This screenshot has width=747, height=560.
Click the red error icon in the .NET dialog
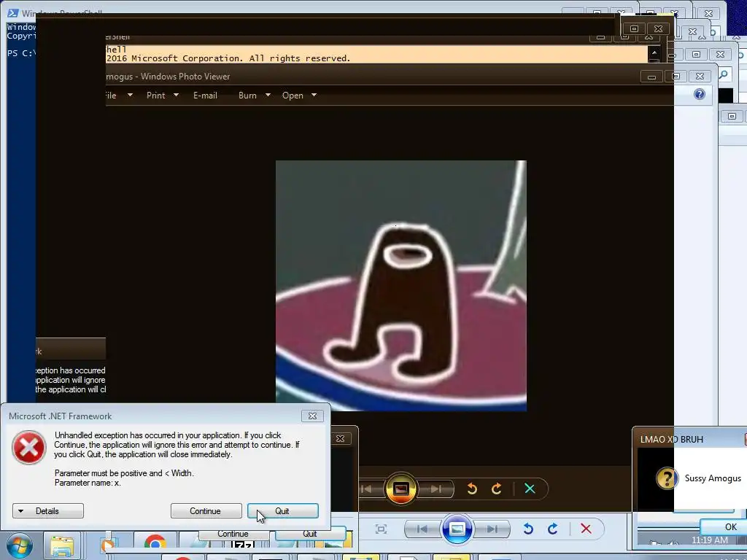pyautogui.click(x=29, y=447)
